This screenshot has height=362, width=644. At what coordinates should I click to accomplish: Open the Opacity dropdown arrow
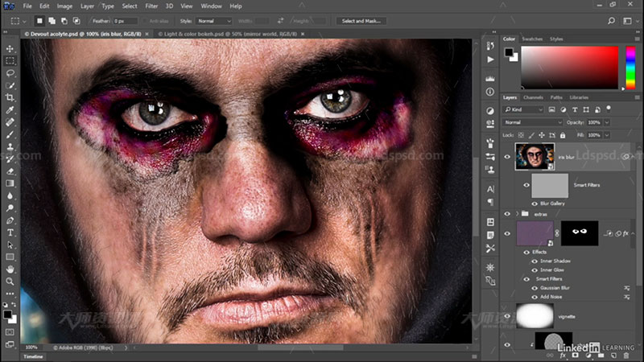click(607, 122)
